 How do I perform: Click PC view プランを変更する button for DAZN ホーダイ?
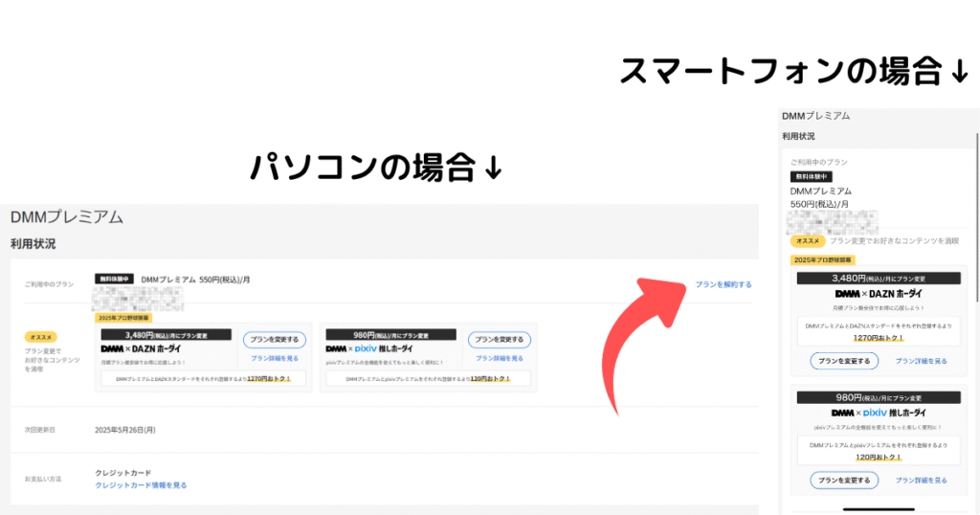coord(275,340)
